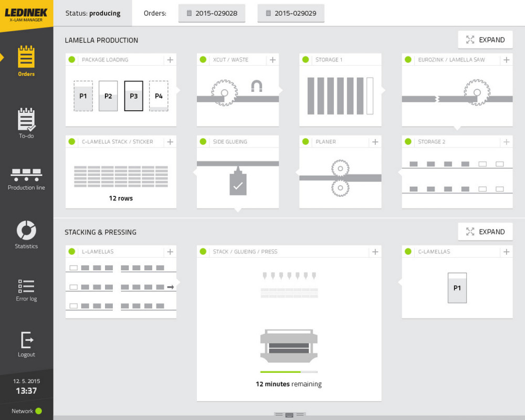This screenshot has height=420, width=525.
Task: Open the Orders section in sidebar
Action: [26, 61]
